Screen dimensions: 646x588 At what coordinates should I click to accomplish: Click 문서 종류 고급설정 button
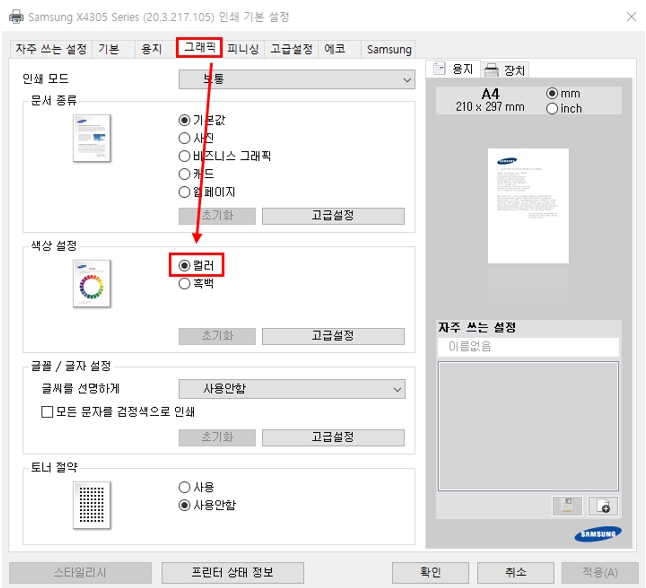point(333,216)
